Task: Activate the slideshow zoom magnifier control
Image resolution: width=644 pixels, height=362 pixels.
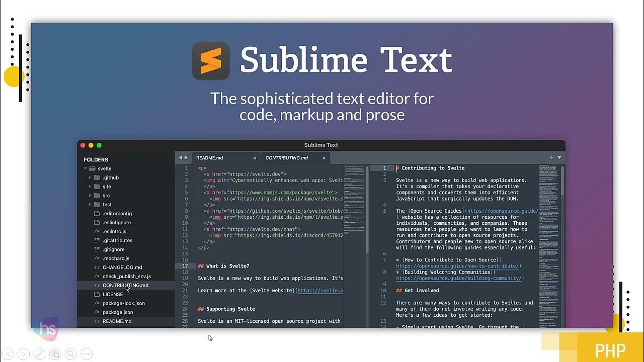Action: click(71, 354)
